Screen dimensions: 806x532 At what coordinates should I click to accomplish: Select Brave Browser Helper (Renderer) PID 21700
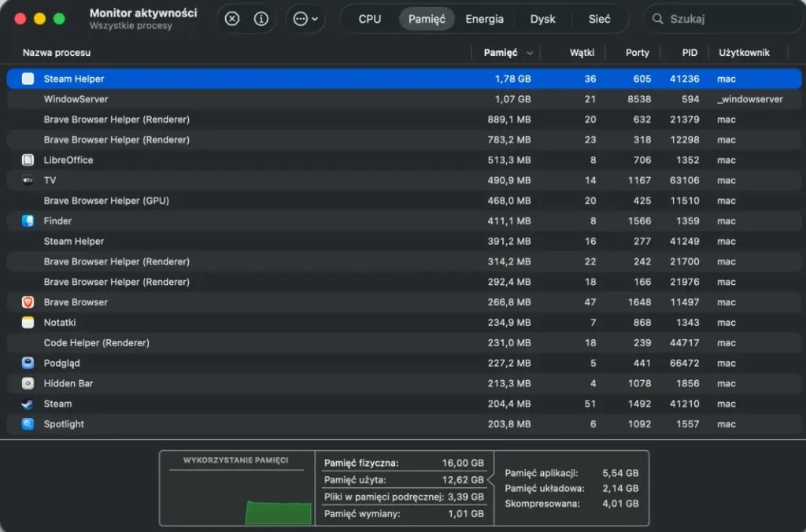pos(404,261)
